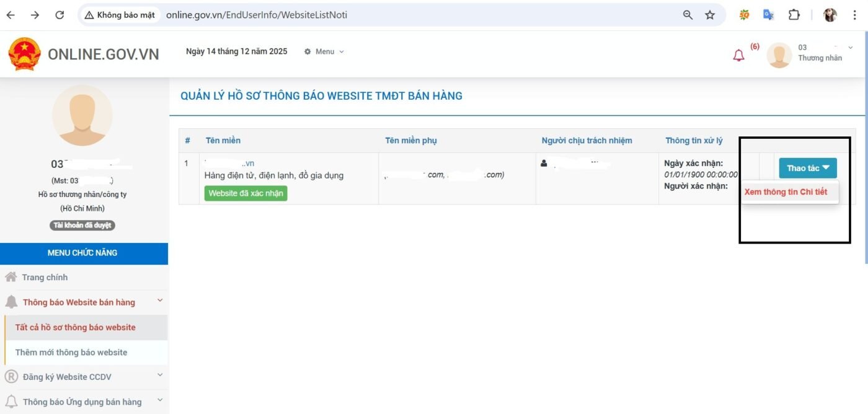The height and width of the screenshot is (414, 868).
Task: Open the Menu item in the header
Action: click(324, 51)
